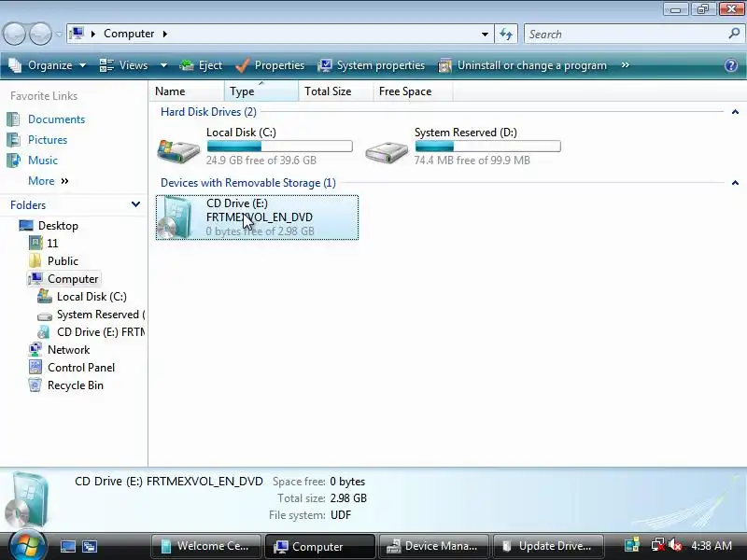This screenshot has height=560, width=747.
Task: Open the recent pages dropdown arrow
Action: (x=59, y=35)
